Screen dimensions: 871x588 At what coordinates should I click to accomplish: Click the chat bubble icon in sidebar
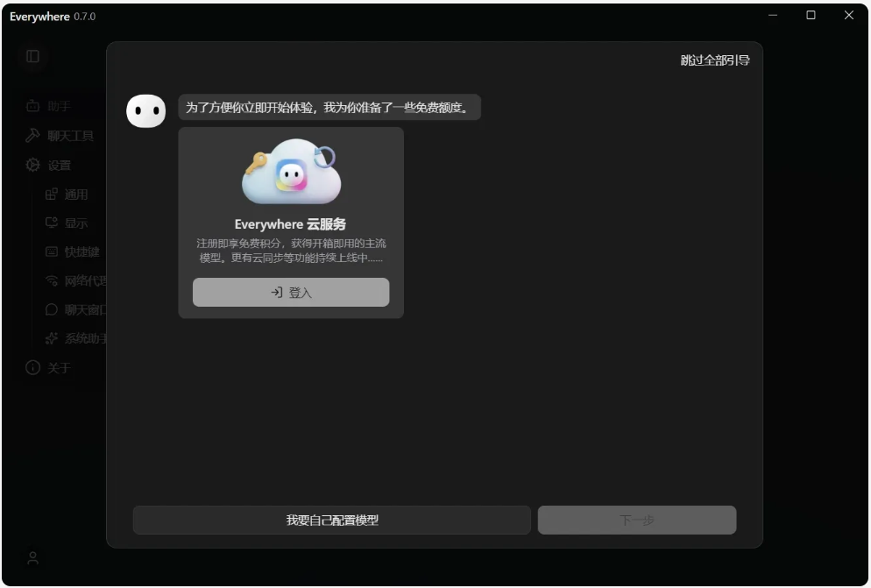click(52, 309)
